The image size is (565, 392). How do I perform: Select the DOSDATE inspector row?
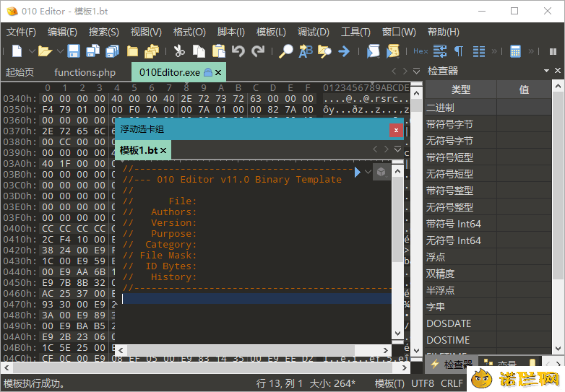tap(488, 323)
